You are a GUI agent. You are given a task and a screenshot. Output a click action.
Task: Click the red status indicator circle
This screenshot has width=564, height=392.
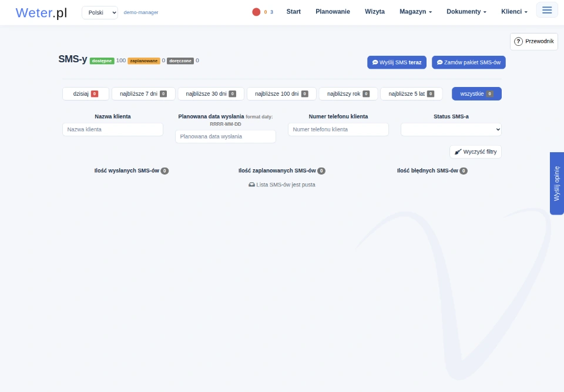coord(256,12)
